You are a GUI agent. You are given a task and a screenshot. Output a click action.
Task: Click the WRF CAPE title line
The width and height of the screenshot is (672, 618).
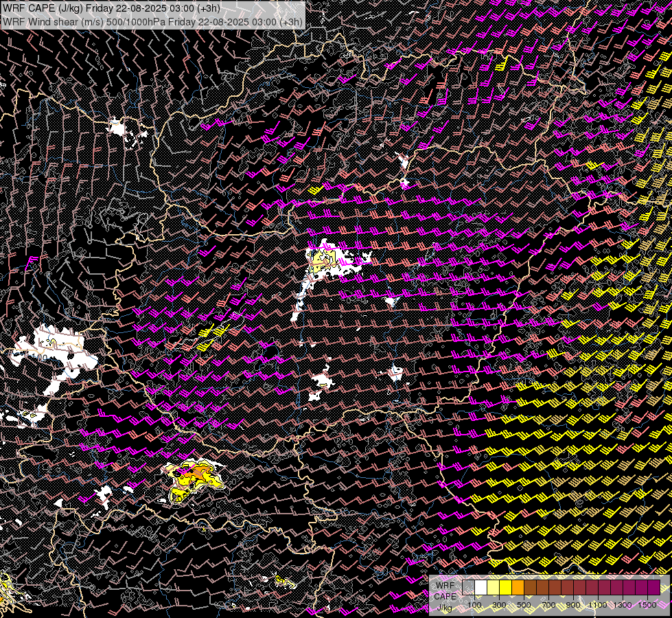pyautogui.click(x=111, y=8)
